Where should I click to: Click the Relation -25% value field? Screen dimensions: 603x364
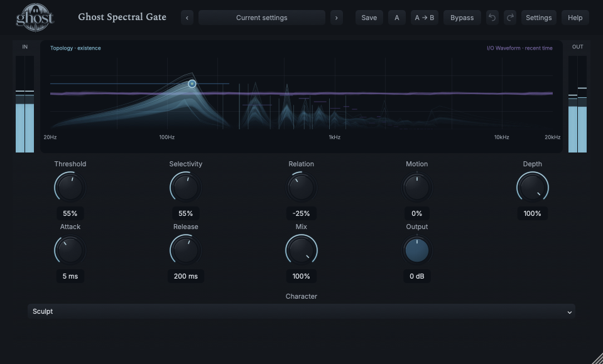coord(301,213)
